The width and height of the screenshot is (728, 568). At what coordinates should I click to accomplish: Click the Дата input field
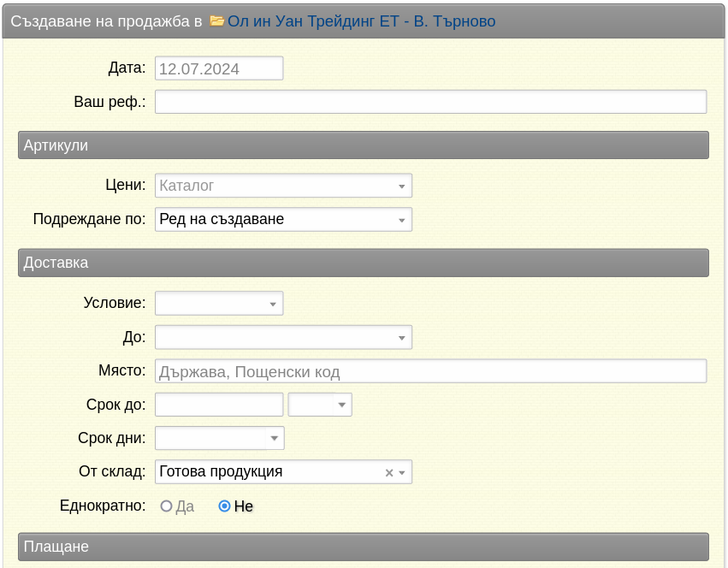pyautogui.click(x=219, y=68)
